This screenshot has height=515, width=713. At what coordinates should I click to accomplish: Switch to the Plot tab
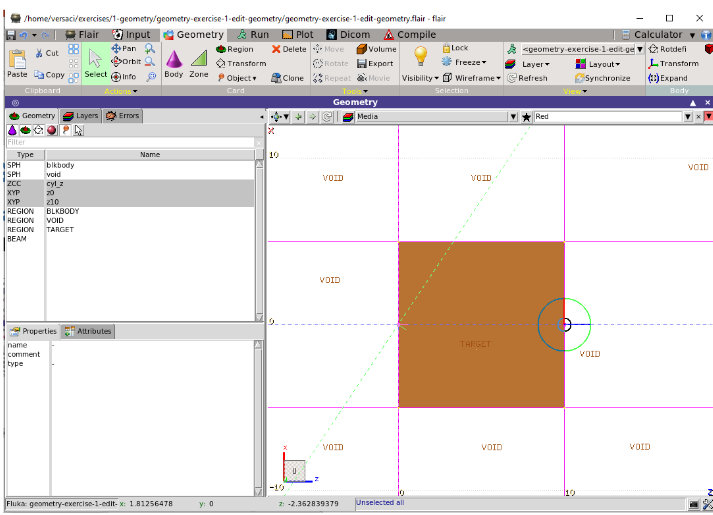(x=298, y=35)
